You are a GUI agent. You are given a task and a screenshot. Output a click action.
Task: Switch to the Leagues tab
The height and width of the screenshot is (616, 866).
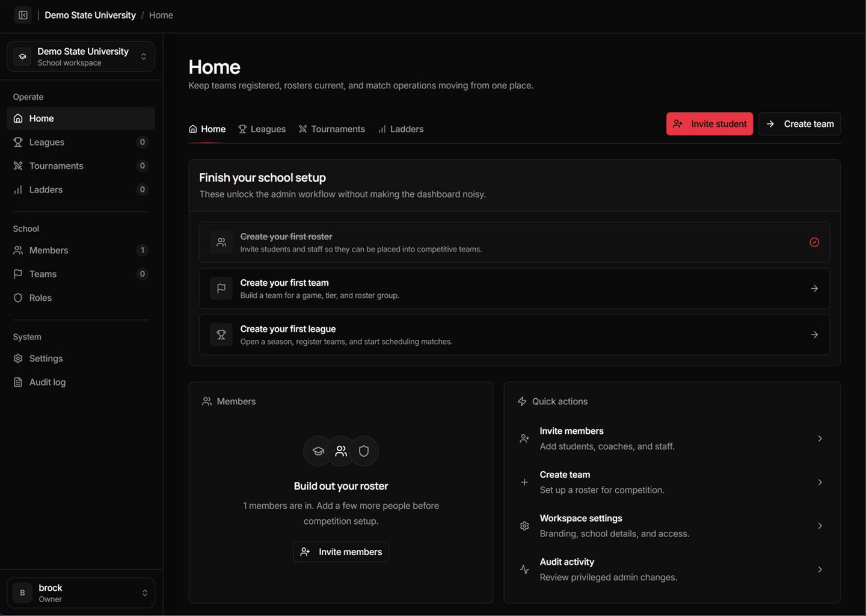[x=262, y=129]
